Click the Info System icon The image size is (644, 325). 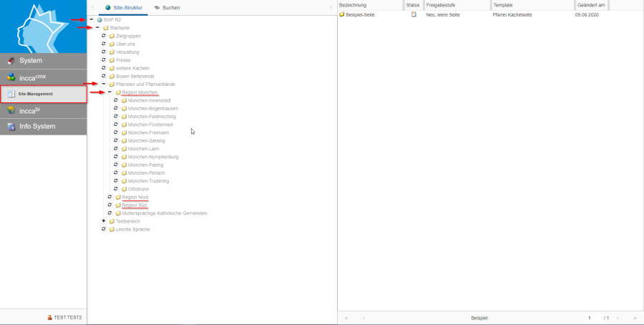click(11, 127)
